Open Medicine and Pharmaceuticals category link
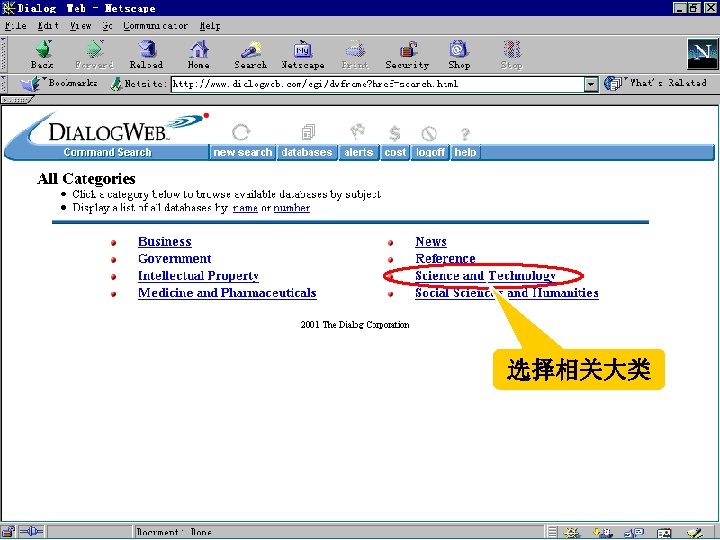 point(227,292)
